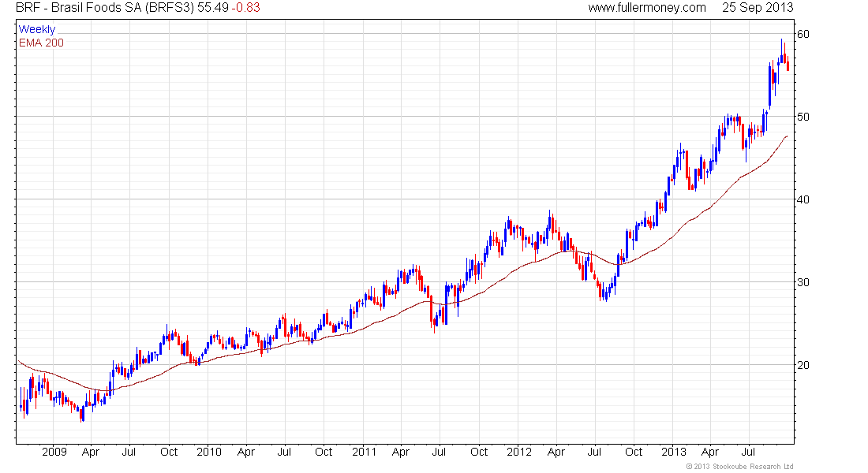Click the chart date 25 Sep 2013
Screen dimensions: 868x473
758,8
